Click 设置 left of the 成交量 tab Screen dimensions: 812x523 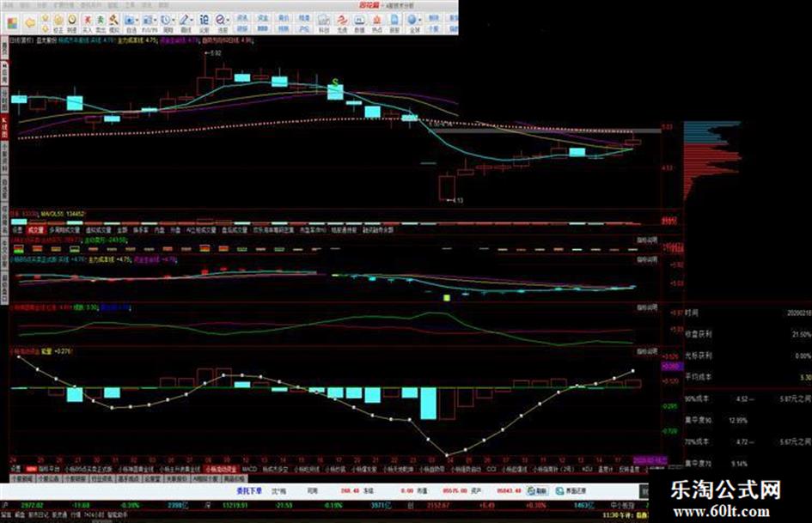[x=17, y=230]
